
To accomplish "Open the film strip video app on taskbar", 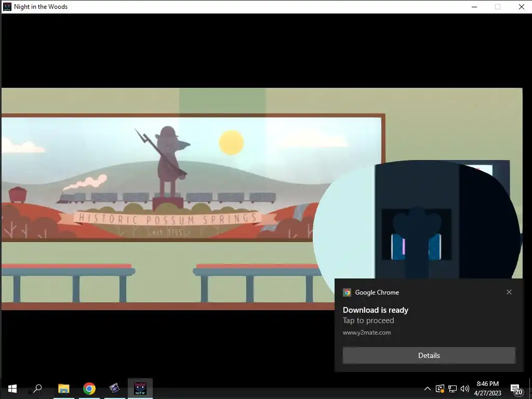I will [x=115, y=389].
